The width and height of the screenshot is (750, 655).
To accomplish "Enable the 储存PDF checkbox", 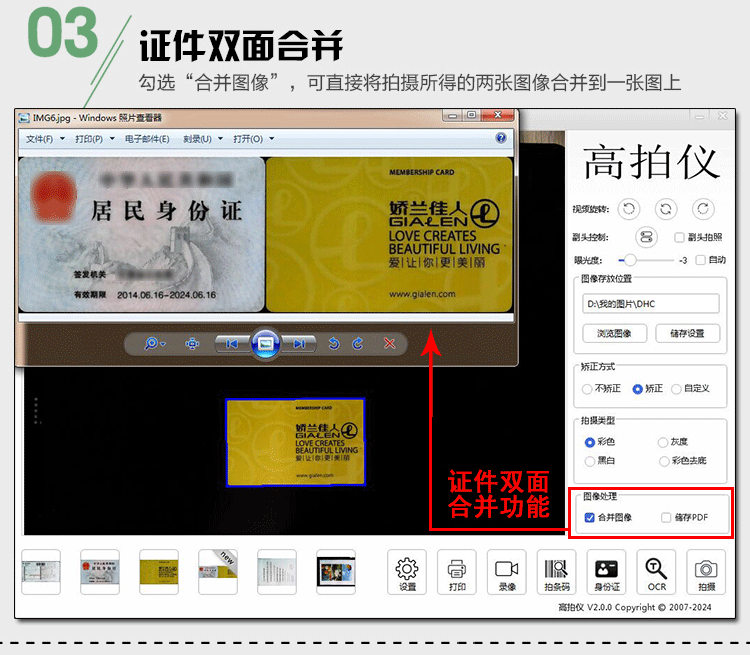I will pos(666,517).
